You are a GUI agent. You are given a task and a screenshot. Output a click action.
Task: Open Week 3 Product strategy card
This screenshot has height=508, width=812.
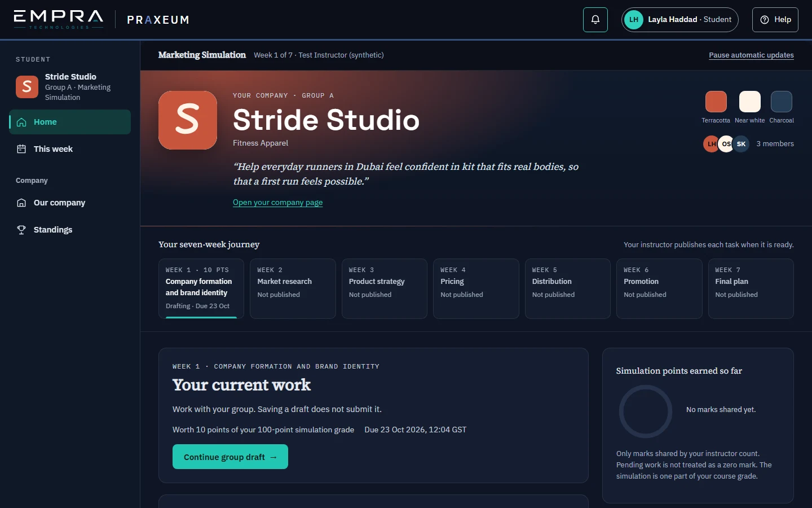(x=385, y=288)
